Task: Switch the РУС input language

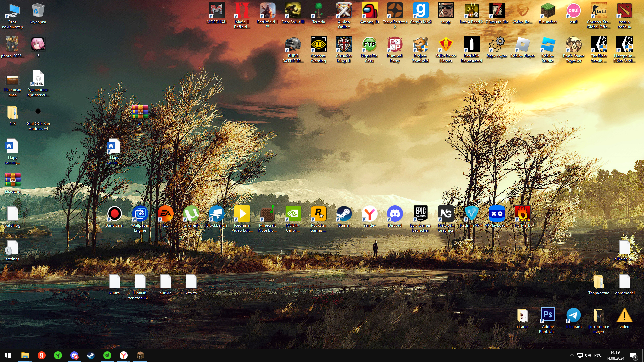Action: coord(598,355)
